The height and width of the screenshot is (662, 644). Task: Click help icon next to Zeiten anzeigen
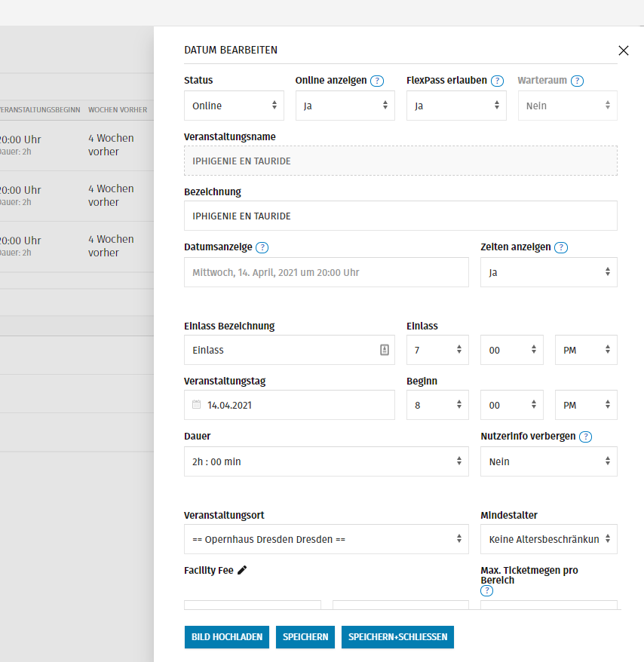(x=561, y=247)
